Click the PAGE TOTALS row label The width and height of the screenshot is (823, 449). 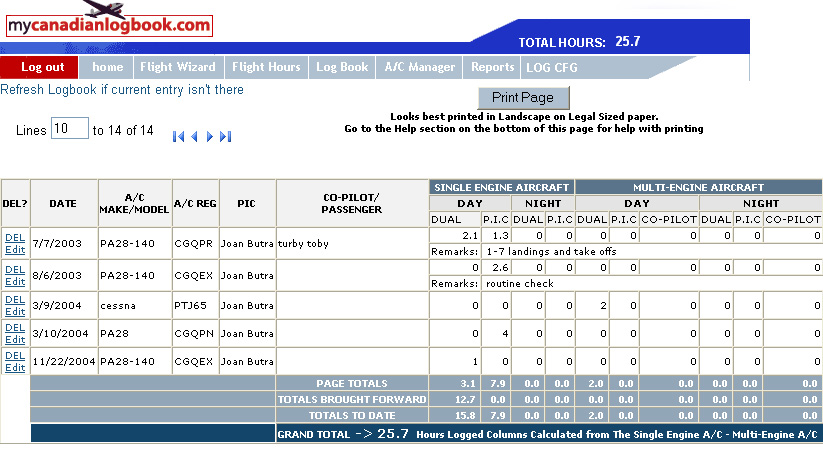pyautogui.click(x=352, y=383)
